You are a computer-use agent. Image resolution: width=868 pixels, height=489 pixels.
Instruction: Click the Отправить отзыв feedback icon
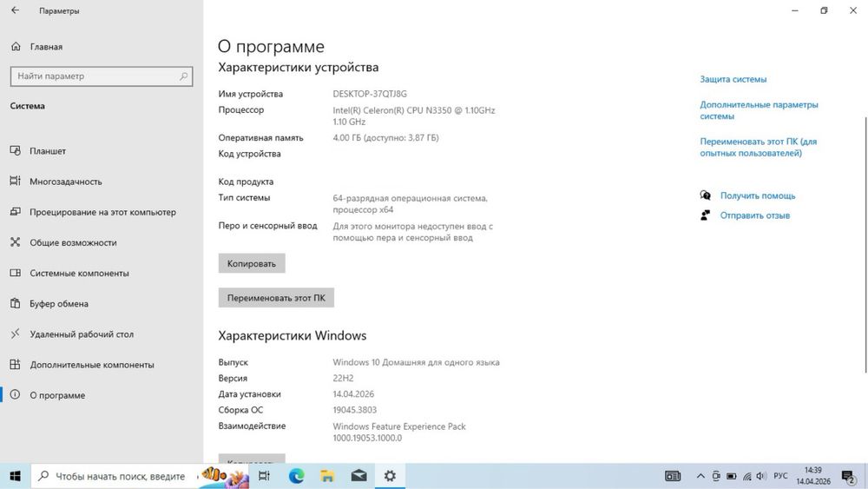coord(705,215)
